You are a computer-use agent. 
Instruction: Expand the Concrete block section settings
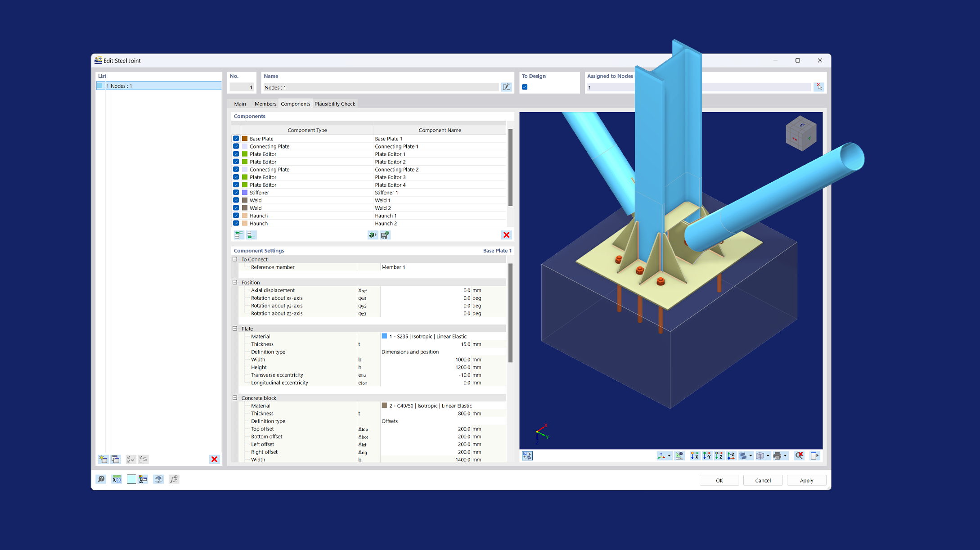click(x=234, y=397)
